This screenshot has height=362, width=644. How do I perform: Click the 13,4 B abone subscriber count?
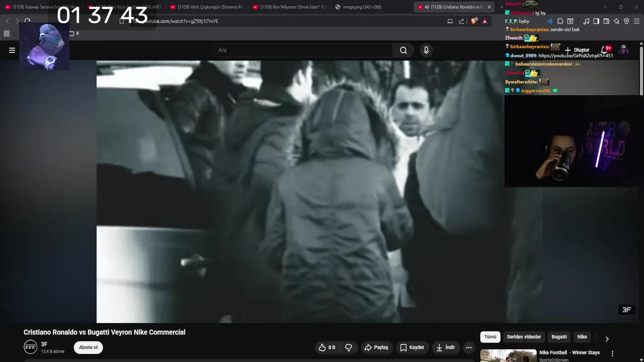(x=52, y=351)
